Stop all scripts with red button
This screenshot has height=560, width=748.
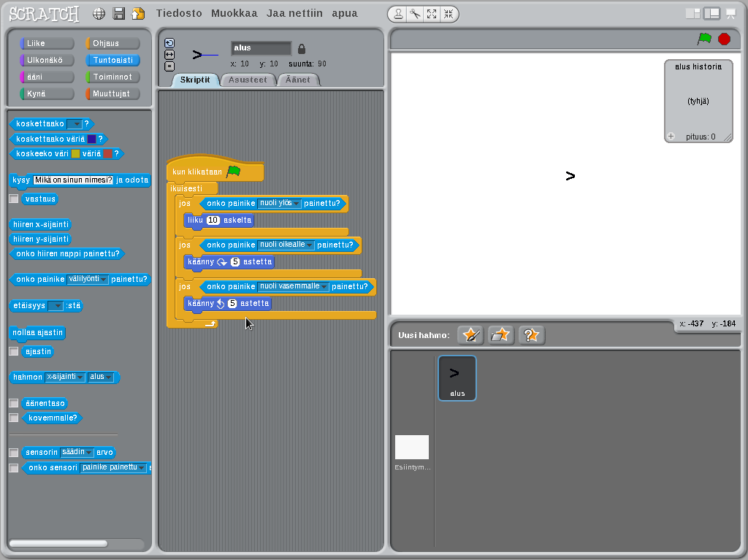tap(724, 39)
